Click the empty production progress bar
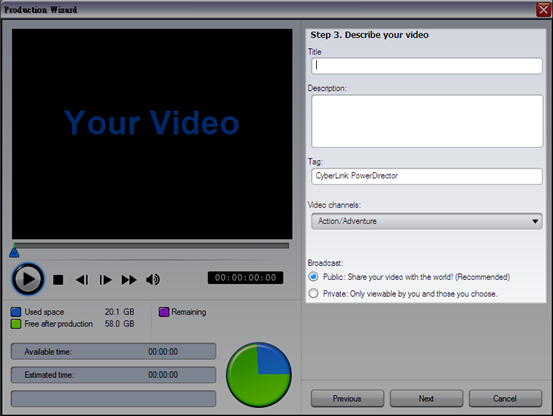The height and width of the screenshot is (416, 553). [113, 398]
